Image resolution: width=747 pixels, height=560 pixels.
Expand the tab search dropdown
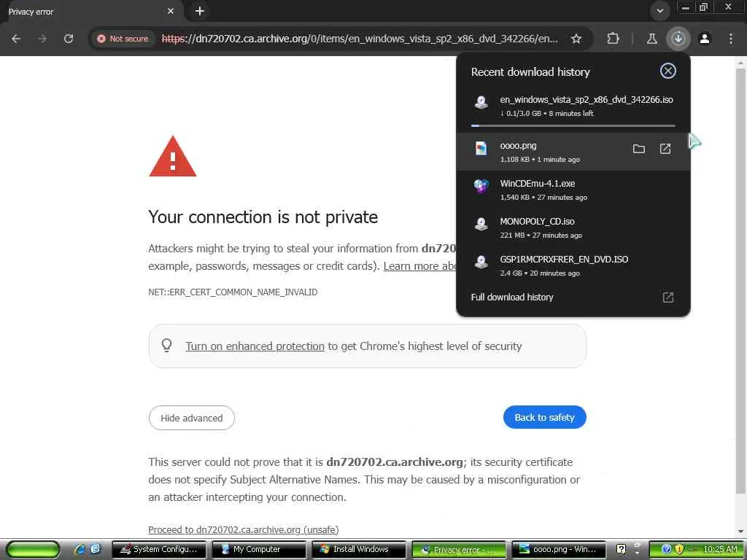tap(660, 11)
